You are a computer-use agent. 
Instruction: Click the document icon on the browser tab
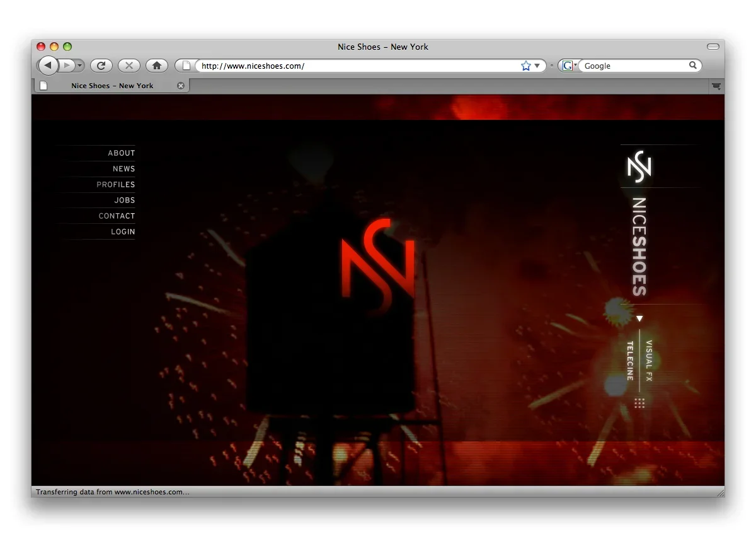pos(43,85)
